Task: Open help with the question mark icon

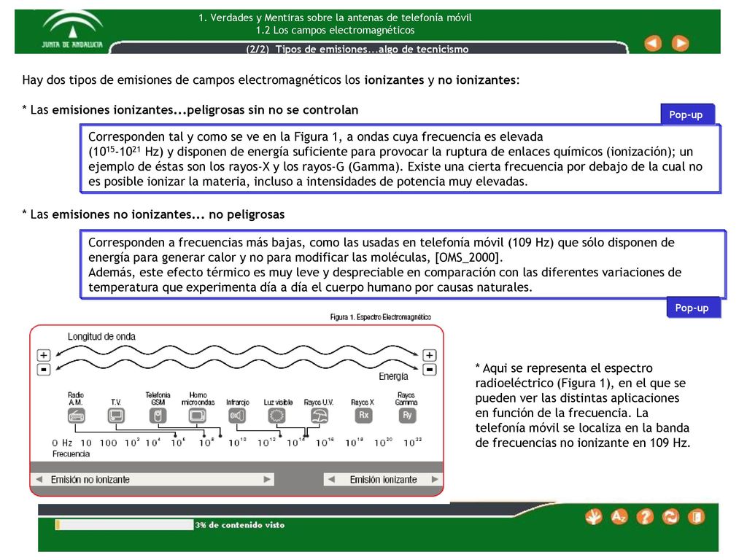Action: [645, 517]
